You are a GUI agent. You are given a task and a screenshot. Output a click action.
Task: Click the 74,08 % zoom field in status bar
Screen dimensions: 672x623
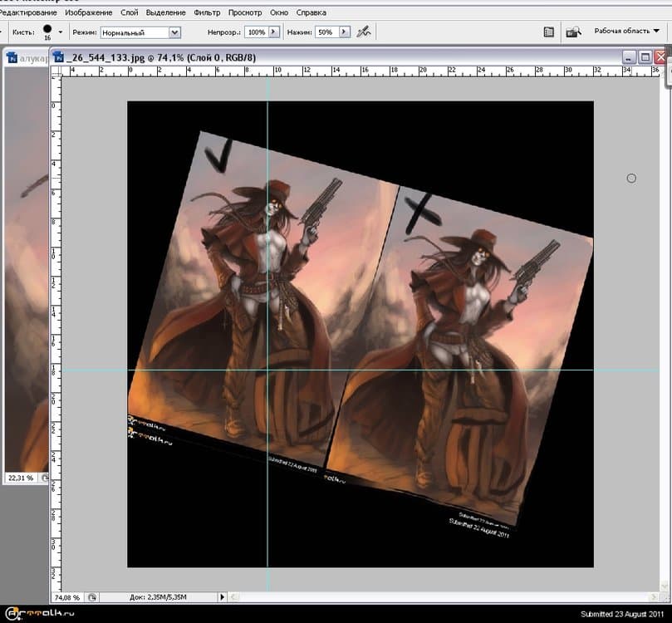pos(67,597)
